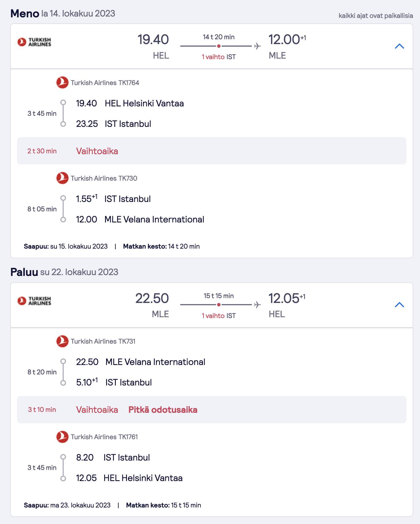Click the airplane icon on return route line

[x=257, y=305]
